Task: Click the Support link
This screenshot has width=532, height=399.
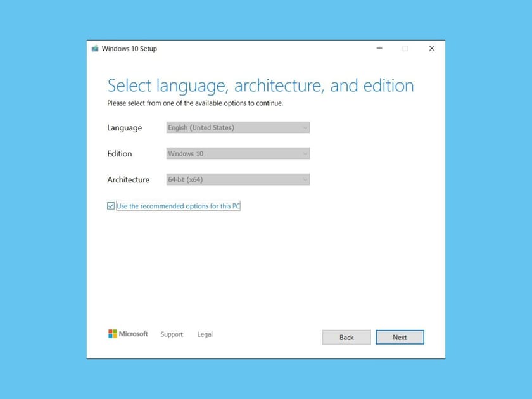Action: tap(172, 334)
